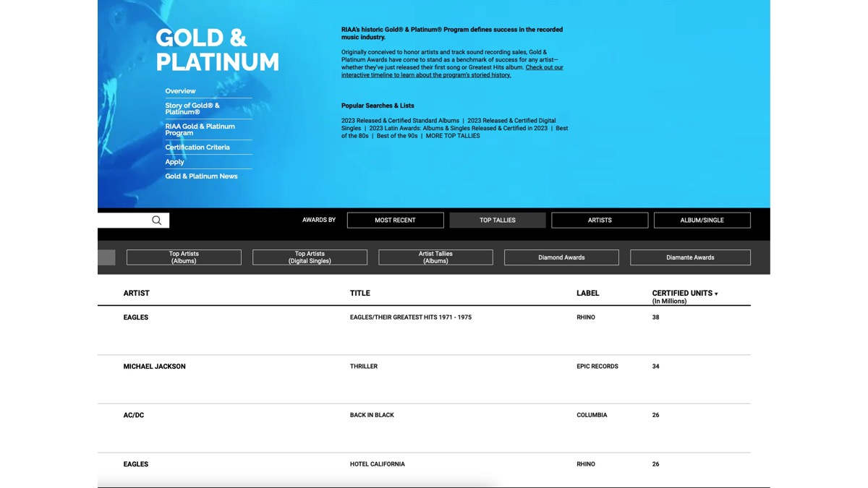This screenshot has width=868, height=488.
Task: Open the Album/Single tab
Action: pos(702,221)
